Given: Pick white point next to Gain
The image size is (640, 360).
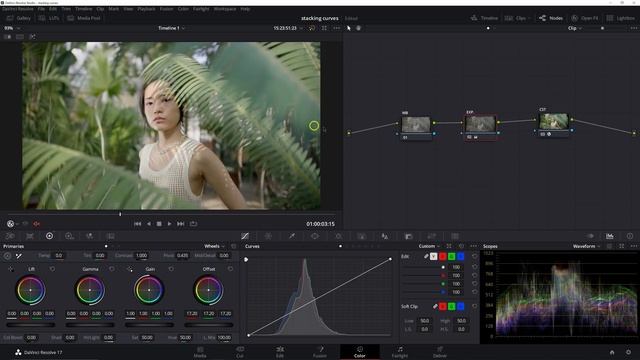Looking at the screenshot, I should (130, 269).
